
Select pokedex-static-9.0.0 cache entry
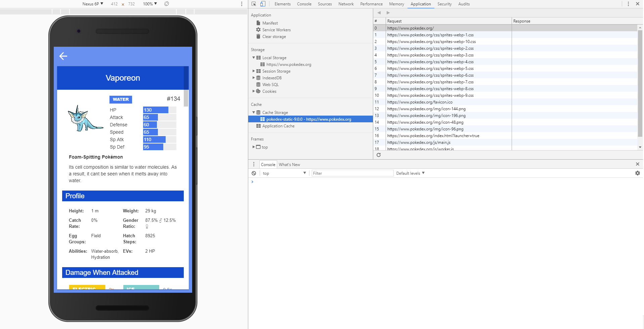point(310,119)
